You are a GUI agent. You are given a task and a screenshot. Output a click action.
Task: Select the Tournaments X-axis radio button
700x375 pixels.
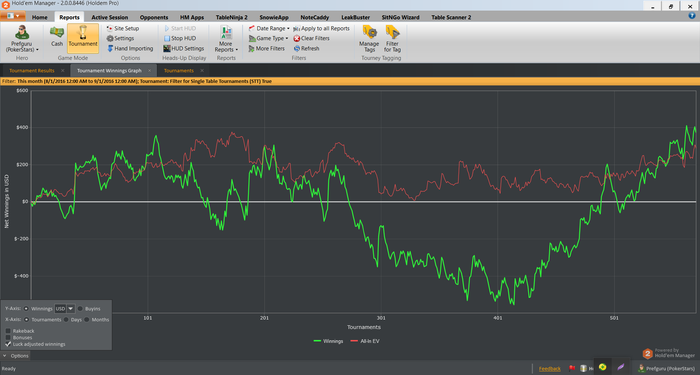[x=26, y=320]
